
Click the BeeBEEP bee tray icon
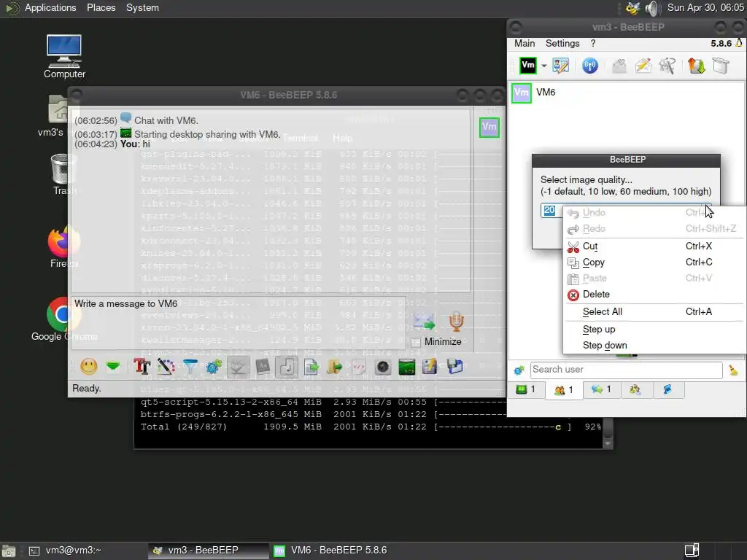[x=632, y=8]
